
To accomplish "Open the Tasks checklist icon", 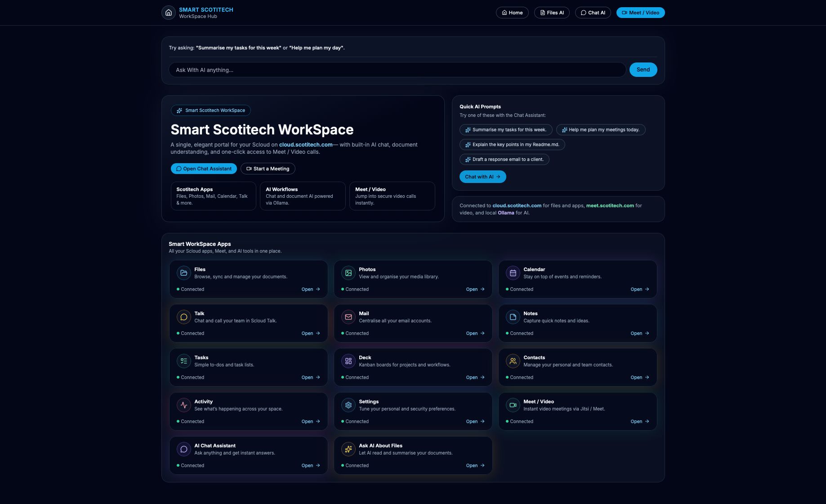I will [x=183, y=361].
